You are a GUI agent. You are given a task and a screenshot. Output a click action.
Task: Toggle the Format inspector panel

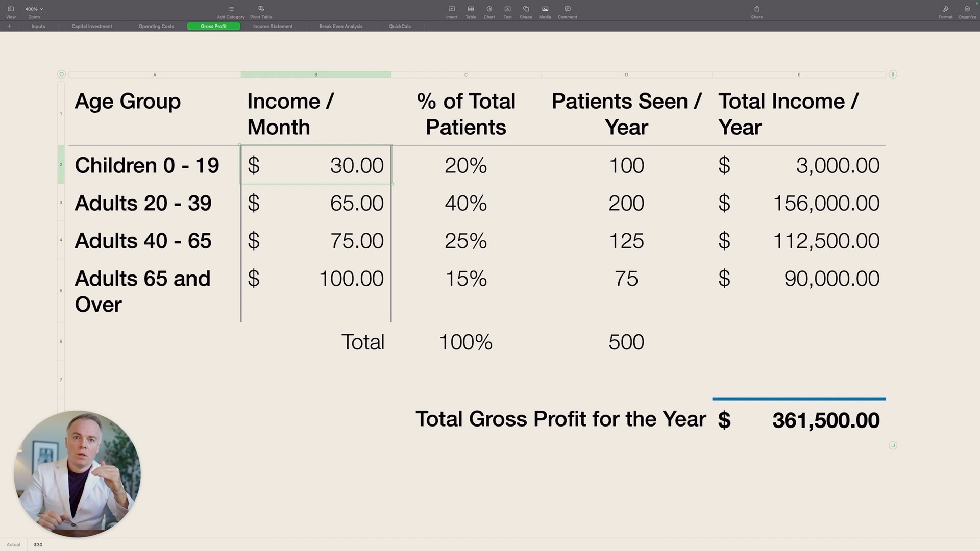pos(945,11)
